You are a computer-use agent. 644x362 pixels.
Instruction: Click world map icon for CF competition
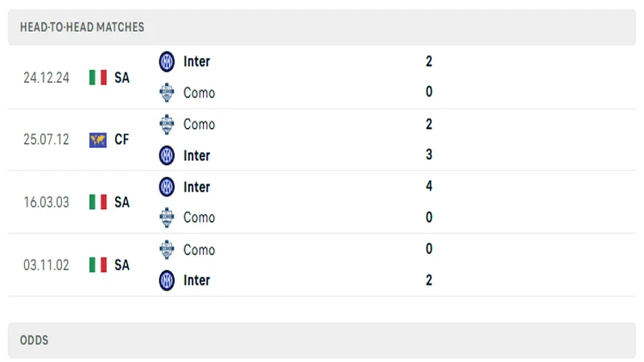tap(98, 140)
